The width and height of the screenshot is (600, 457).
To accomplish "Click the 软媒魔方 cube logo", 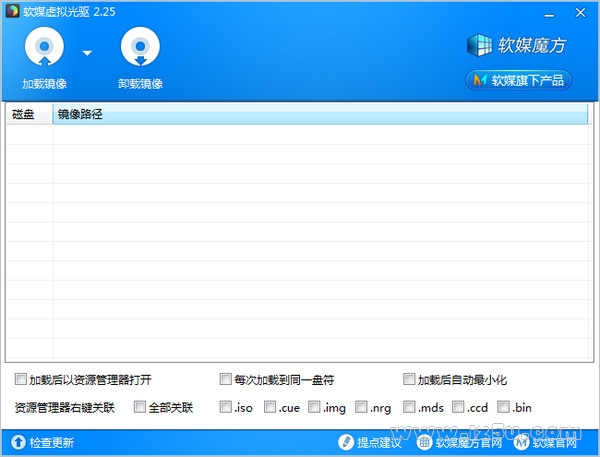I will 480,46.
